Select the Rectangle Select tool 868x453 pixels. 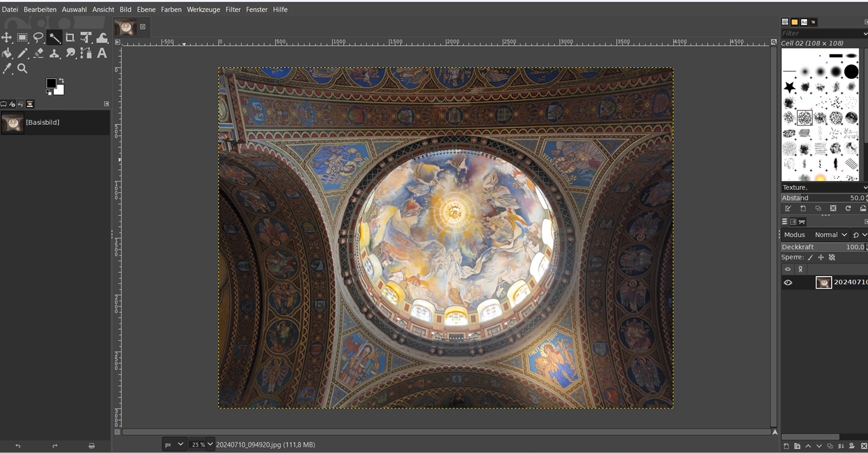coord(23,38)
